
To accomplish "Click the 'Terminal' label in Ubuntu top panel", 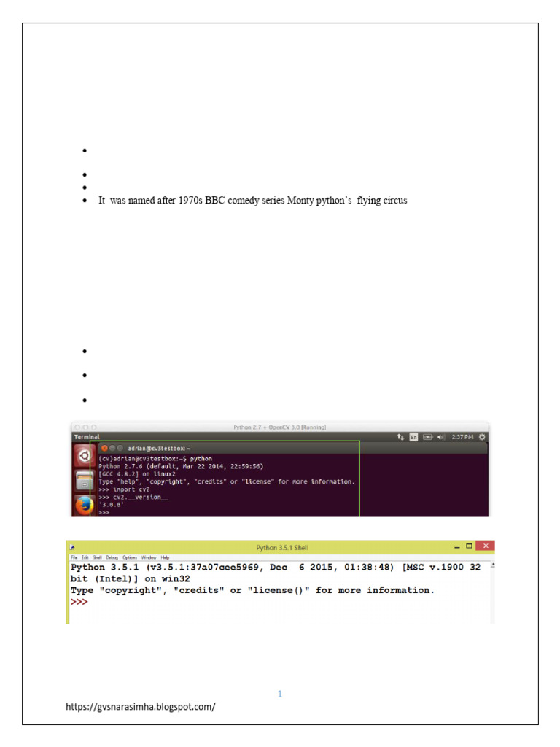I will 87,437.
